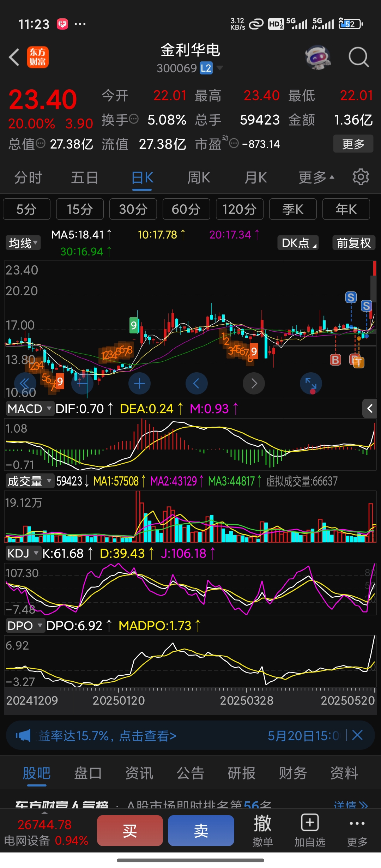This screenshot has height=868, width=381.
Task: Tap the announcement megaphone icon
Action: click(23, 736)
